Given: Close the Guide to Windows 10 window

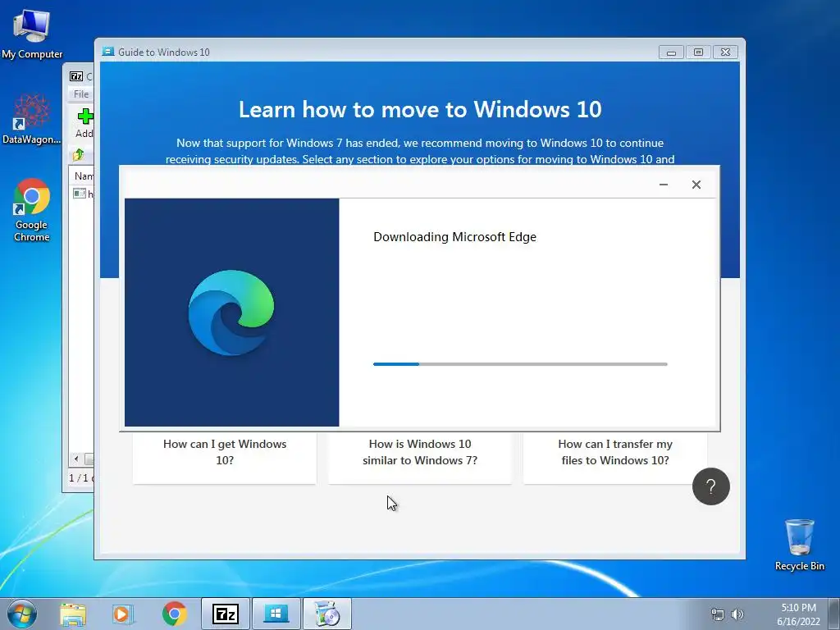Looking at the screenshot, I should coord(725,52).
